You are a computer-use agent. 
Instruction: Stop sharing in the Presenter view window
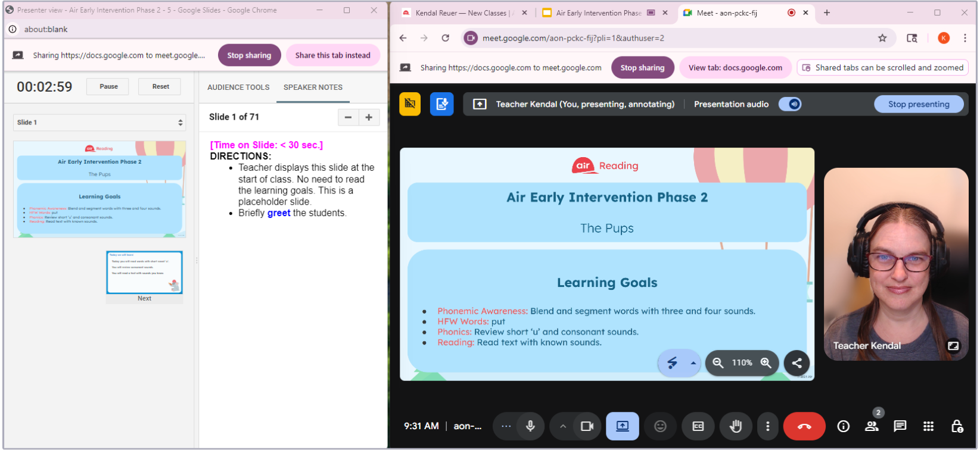click(249, 55)
